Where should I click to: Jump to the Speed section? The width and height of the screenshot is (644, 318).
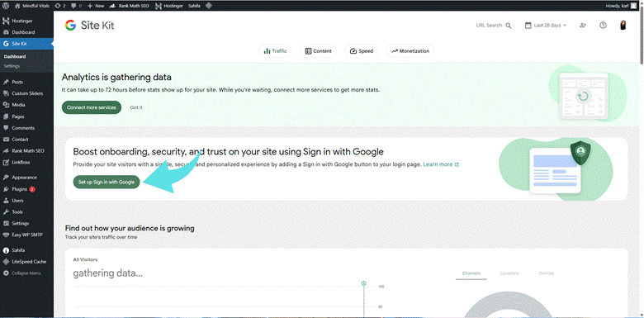tap(362, 51)
